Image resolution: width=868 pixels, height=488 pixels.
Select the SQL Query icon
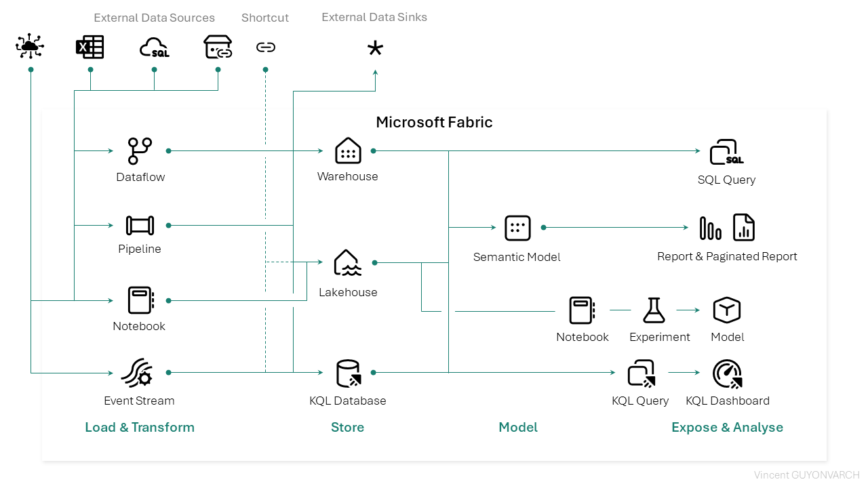tap(726, 150)
